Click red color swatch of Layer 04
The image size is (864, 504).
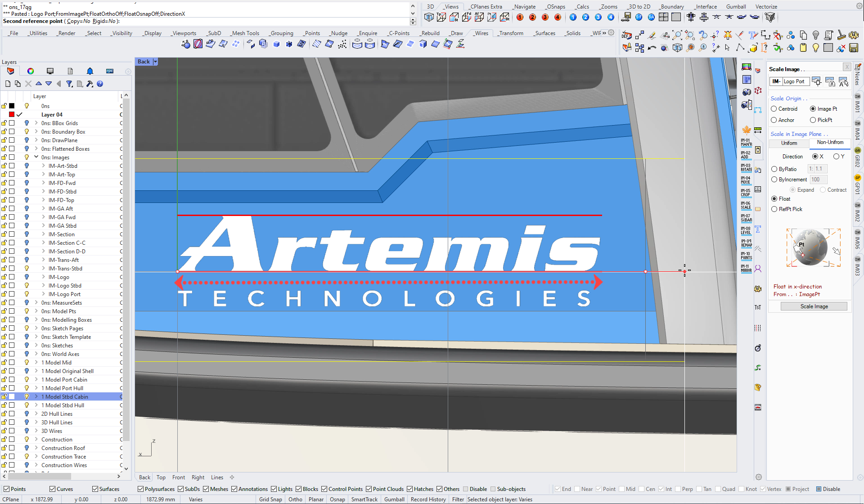click(12, 114)
